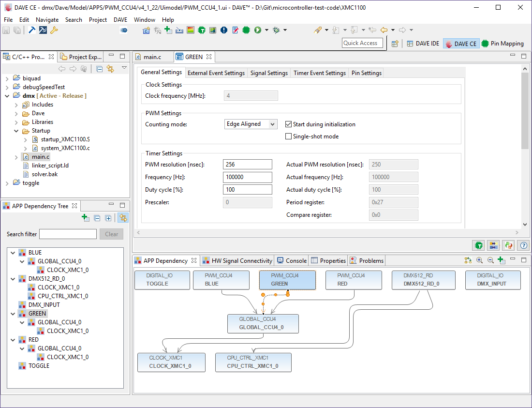Click the Debug bug icon
This screenshot has width=532, height=408.
click(x=276, y=30)
